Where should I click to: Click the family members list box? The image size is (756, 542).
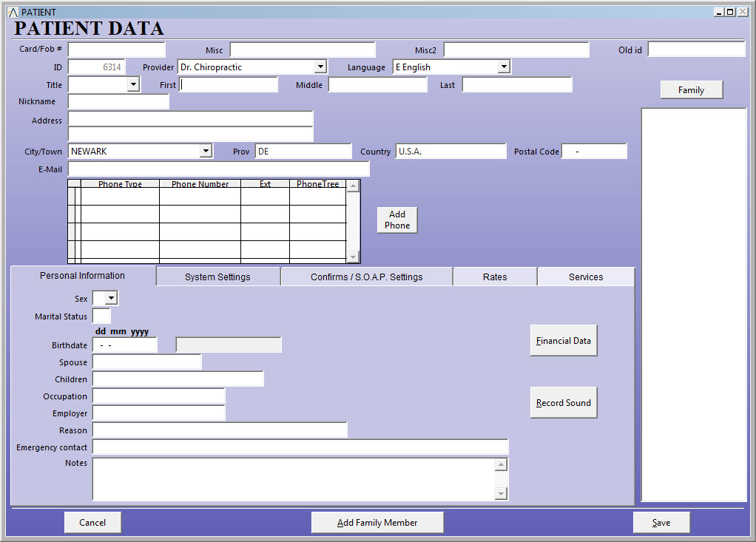point(693,305)
